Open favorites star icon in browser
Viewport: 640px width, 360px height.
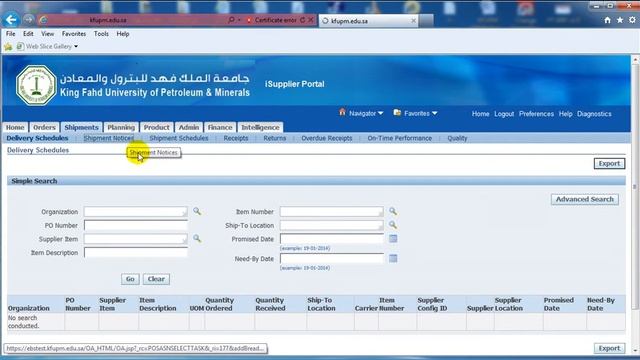pos(620,20)
